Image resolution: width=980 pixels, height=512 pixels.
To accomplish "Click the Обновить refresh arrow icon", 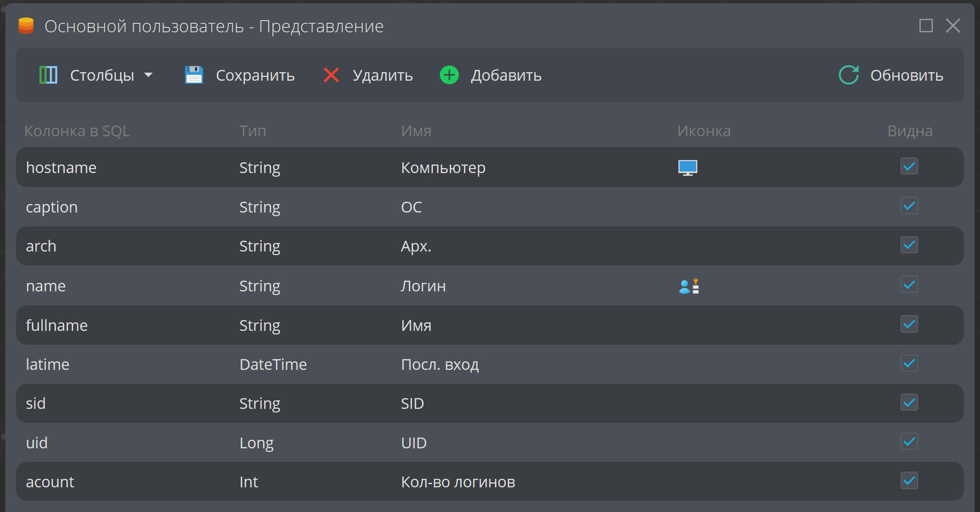I will (849, 75).
